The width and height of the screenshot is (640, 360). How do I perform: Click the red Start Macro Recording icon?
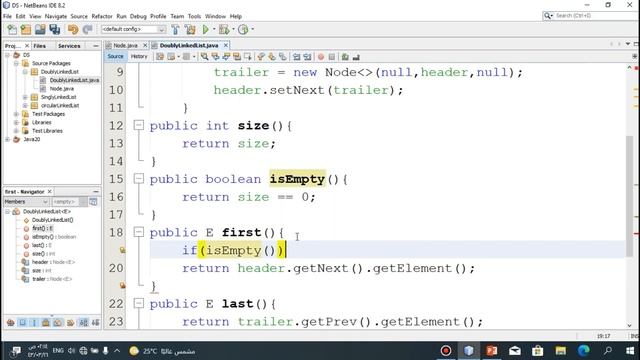click(x=321, y=57)
